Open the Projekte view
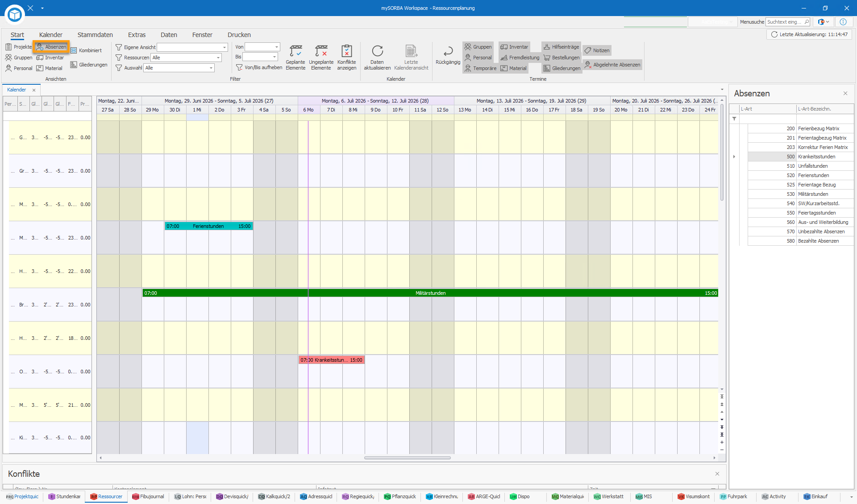The width and height of the screenshot is (857, 504). coord(19,47)
